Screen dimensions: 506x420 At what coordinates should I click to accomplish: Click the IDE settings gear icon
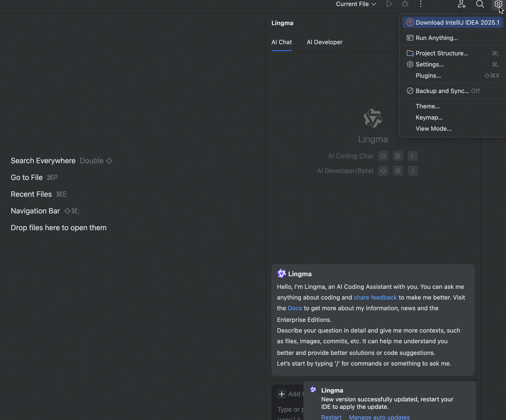click(498, 4)
